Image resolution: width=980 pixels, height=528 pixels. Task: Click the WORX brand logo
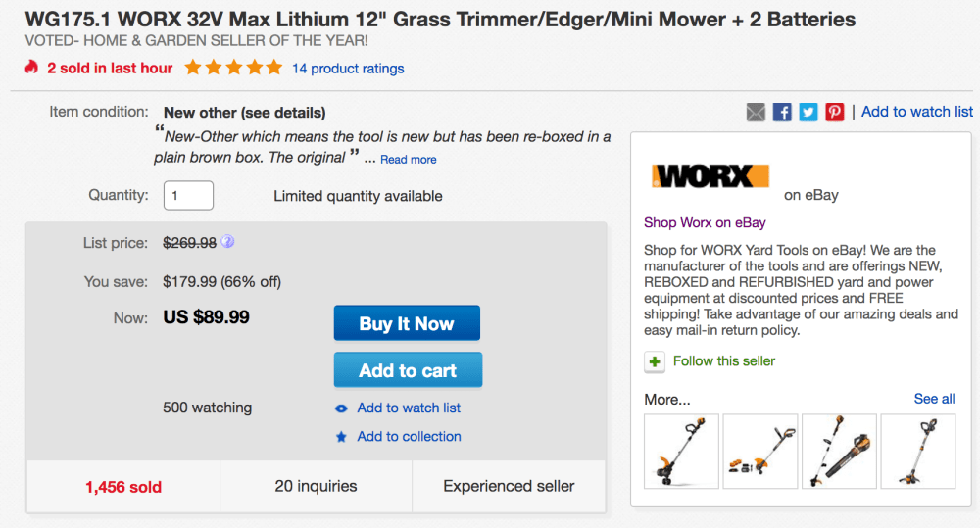(x=710, y=176)
